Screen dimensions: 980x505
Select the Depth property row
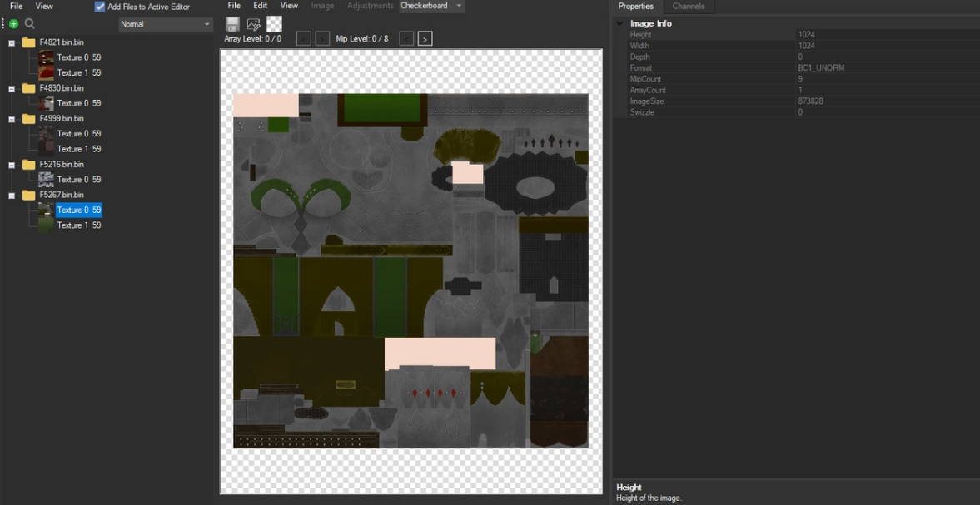[x=803, y=57]
